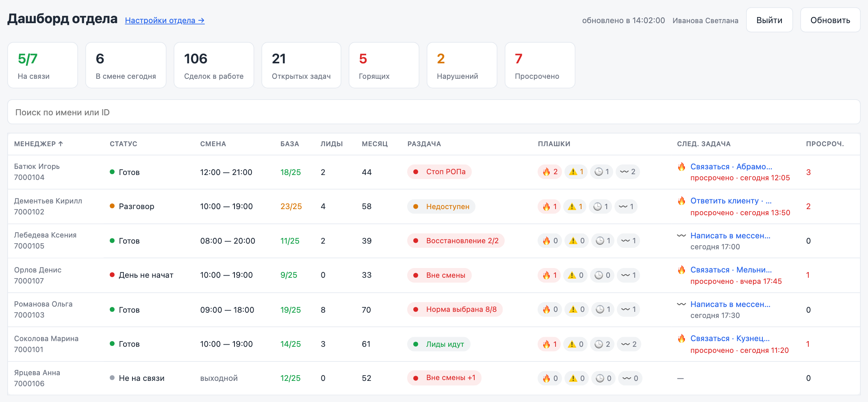868x402 pixels.
Task: Click manager ID 7000106
Action: pos(29,384)
